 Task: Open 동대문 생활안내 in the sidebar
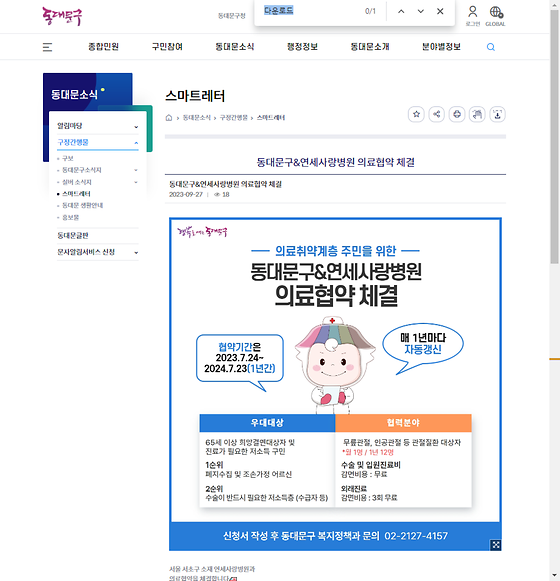(83, 205)
